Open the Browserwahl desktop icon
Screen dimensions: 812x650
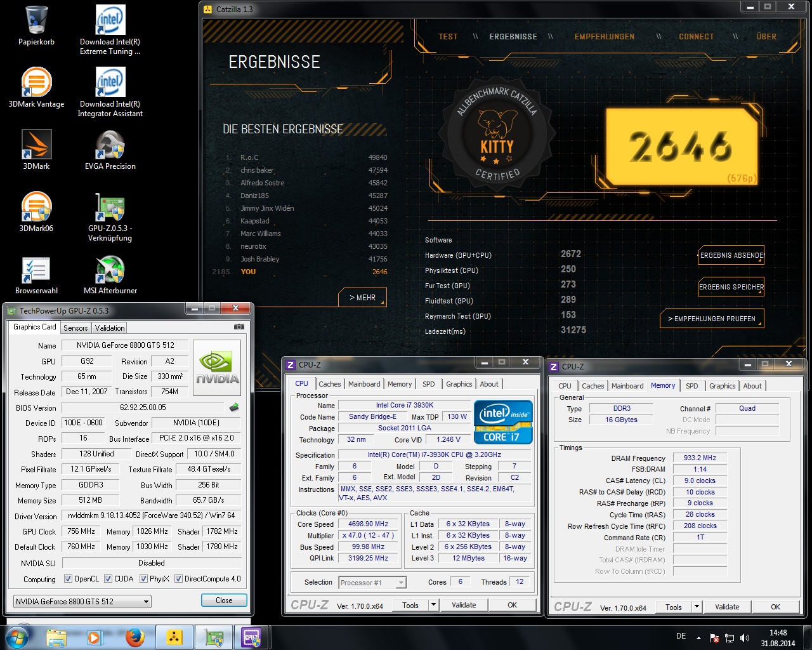point(36,274)
